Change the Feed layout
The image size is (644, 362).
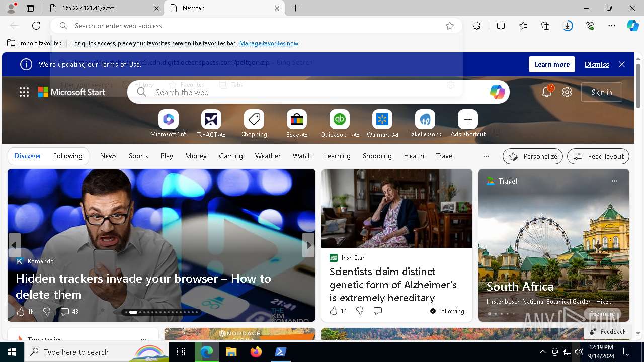click(x=598, y=156)
